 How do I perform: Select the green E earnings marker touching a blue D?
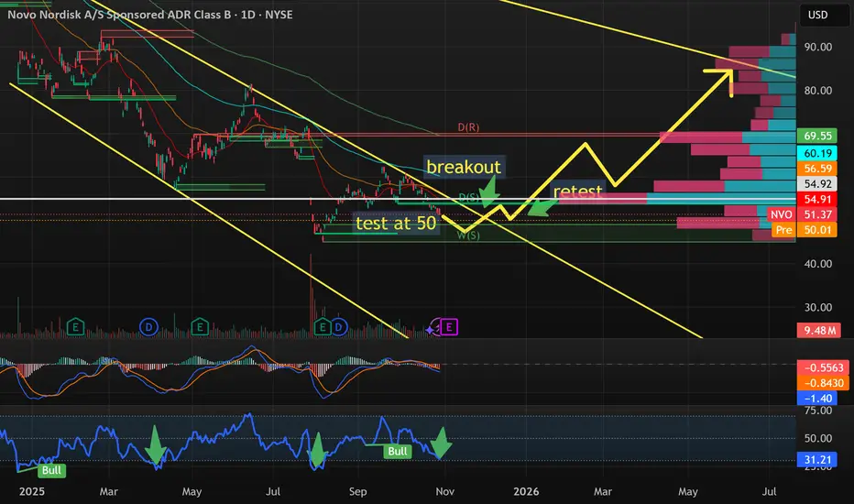click(x=323, y=327)
